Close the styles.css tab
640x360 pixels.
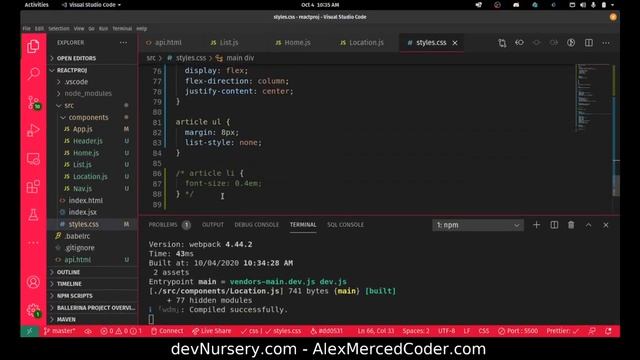[455, 42]
